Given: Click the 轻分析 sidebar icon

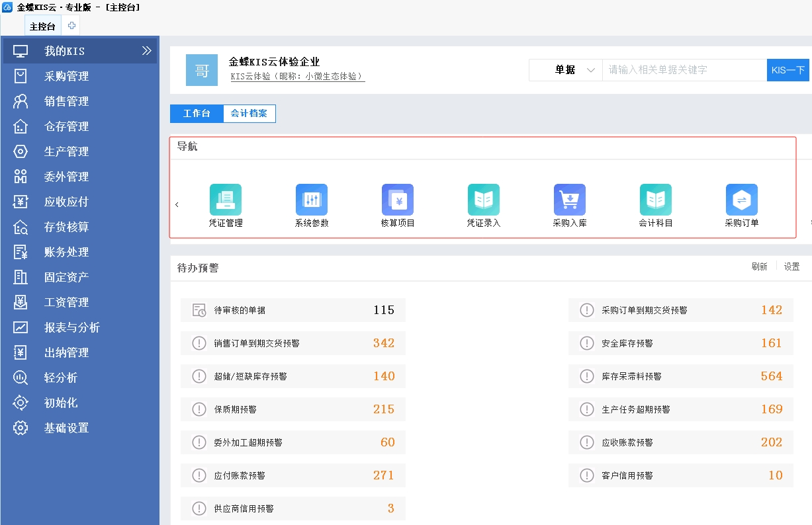Looking at the screenshot, I should 21,378.
